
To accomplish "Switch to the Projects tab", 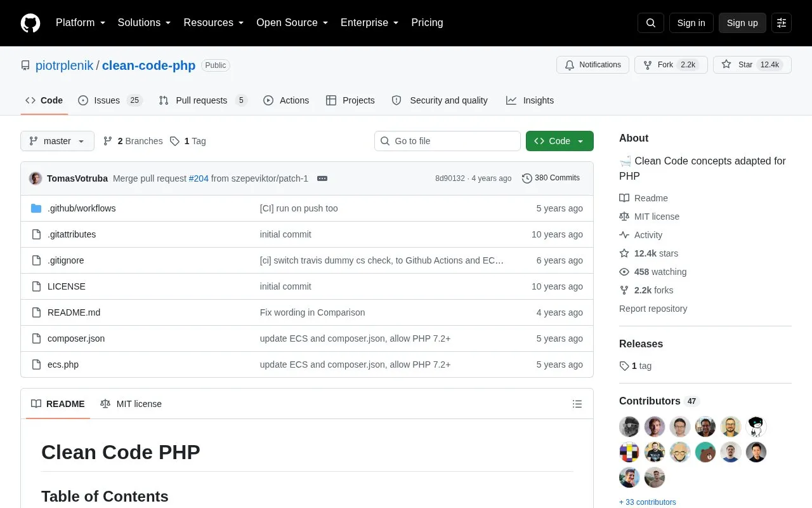I will coord(350,100).
